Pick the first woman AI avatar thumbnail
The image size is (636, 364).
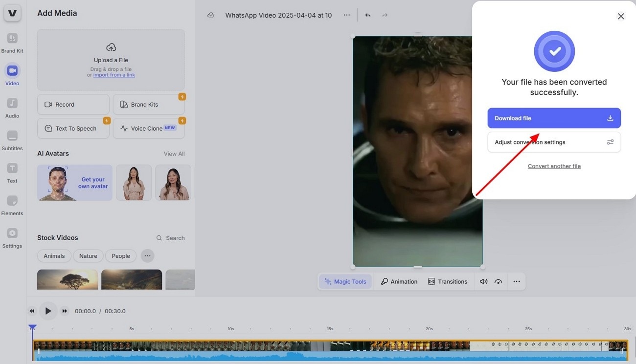coord(134,182)
